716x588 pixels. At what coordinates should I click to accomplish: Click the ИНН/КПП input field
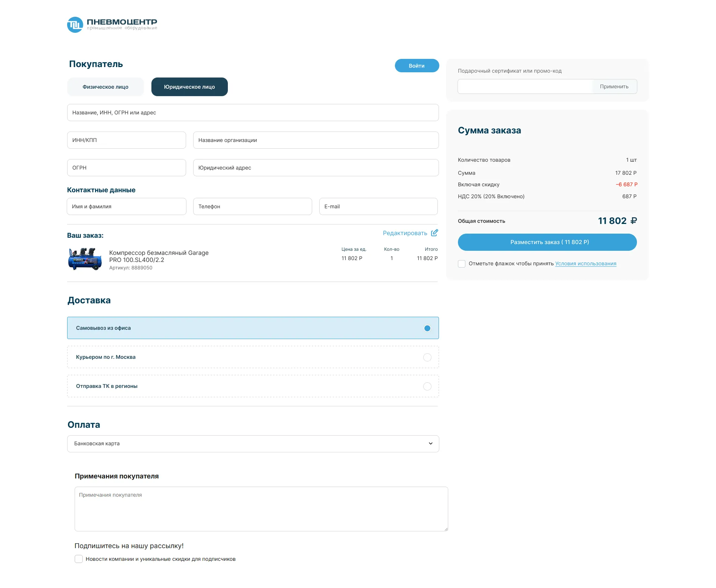(x=126, y=140)
